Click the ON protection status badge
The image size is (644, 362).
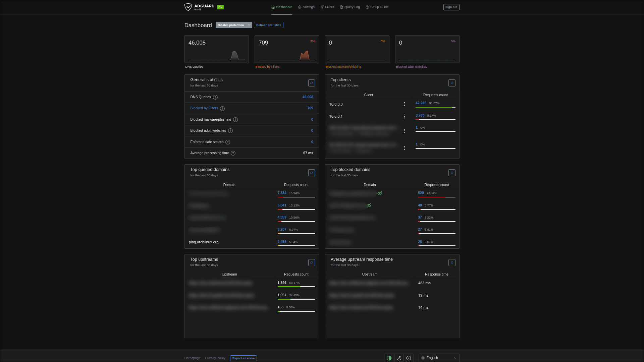coord(220,7)
